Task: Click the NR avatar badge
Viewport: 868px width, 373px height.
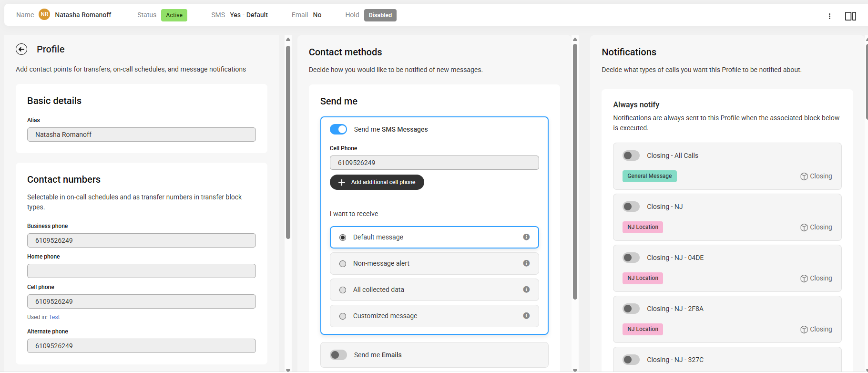Action: click(44, 14)
